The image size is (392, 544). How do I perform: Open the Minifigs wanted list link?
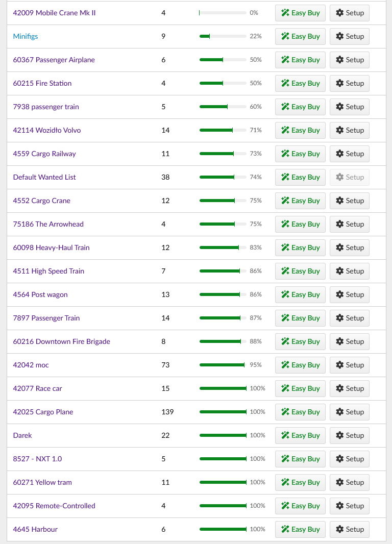26,36
